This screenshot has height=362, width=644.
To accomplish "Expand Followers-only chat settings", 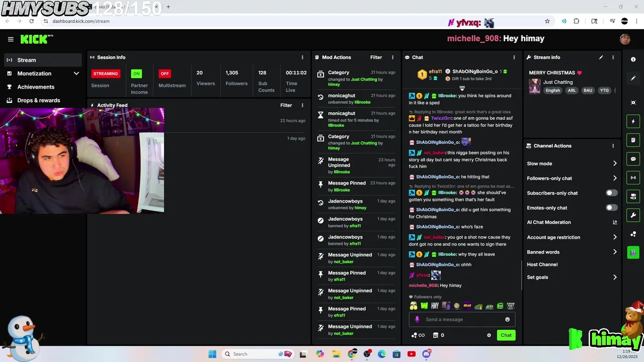I will point(572,178).
